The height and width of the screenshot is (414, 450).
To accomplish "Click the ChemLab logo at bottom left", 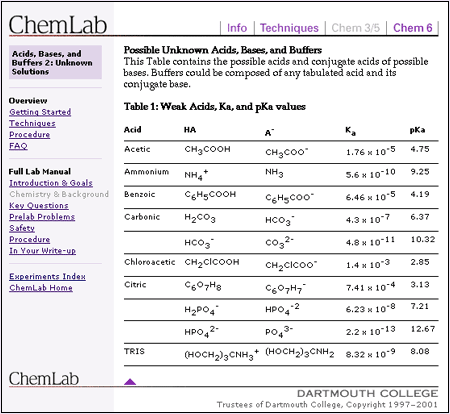I will point(44,379).
